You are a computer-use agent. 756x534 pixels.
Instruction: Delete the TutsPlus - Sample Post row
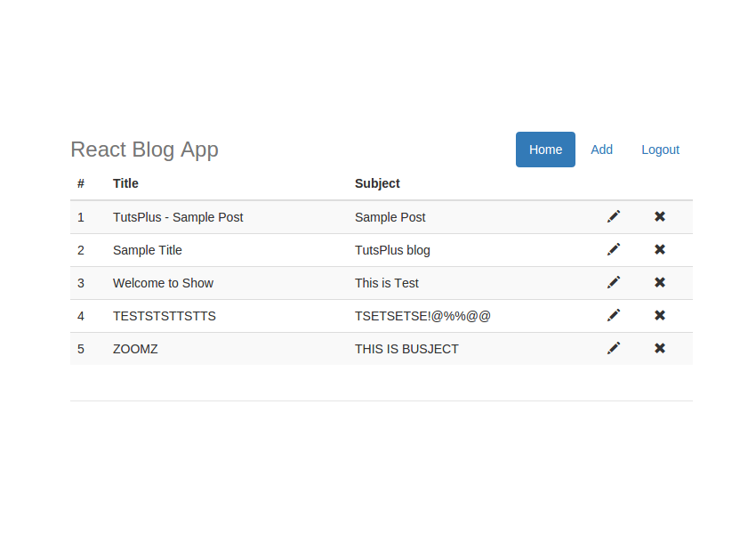click(x=660, y=216)
